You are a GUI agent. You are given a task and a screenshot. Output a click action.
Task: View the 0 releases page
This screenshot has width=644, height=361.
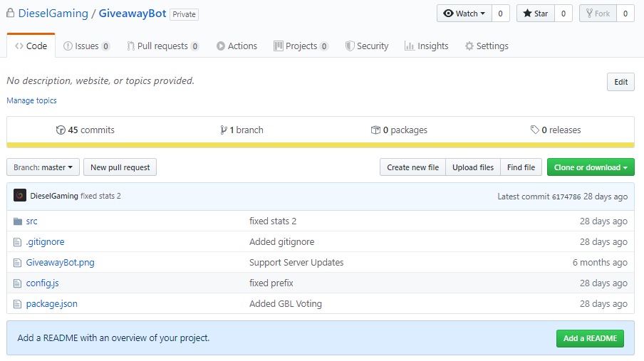[556, 130]
